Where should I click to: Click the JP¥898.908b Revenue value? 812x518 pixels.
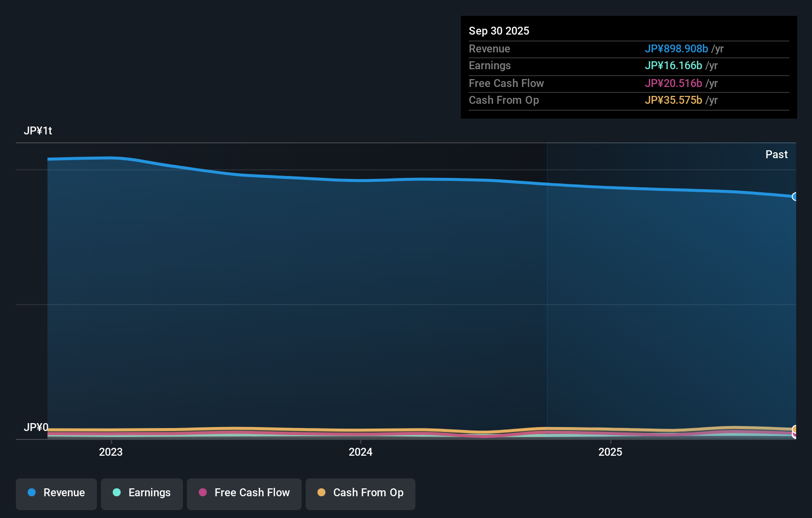tap(676, 49)
